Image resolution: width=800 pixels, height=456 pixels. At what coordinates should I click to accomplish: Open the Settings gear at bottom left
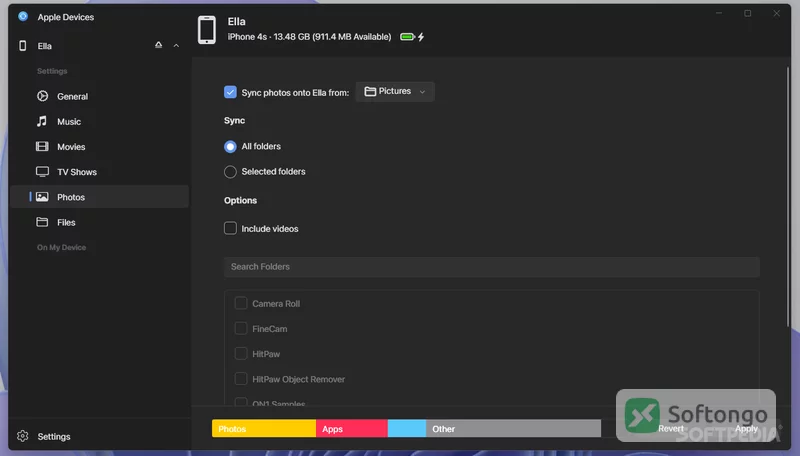[22, 436]
